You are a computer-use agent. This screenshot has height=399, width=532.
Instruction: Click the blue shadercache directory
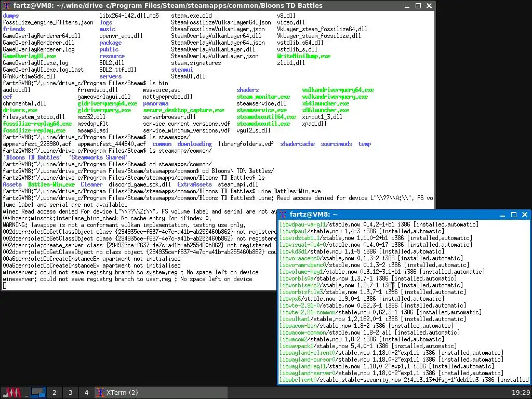coord(297,144)
